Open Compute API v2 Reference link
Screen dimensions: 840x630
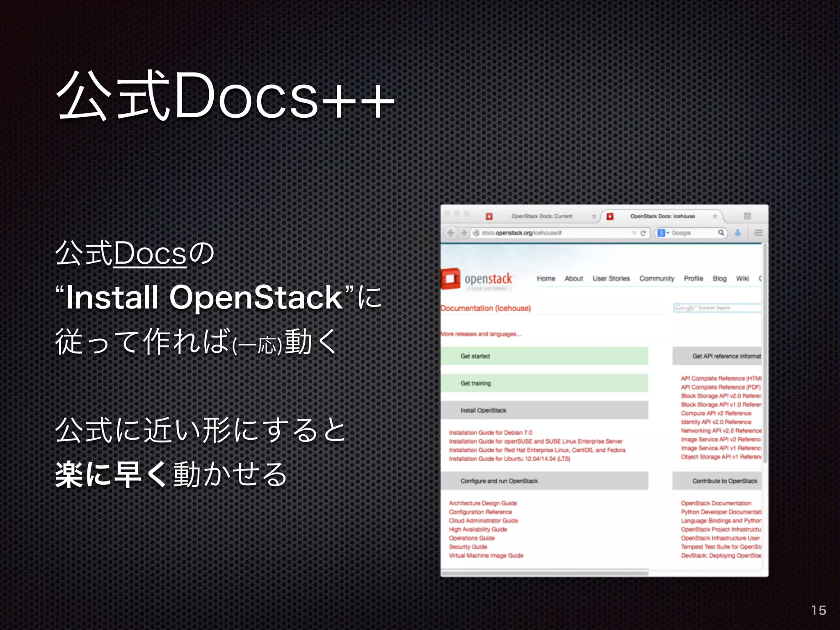[x=716, y=413]
